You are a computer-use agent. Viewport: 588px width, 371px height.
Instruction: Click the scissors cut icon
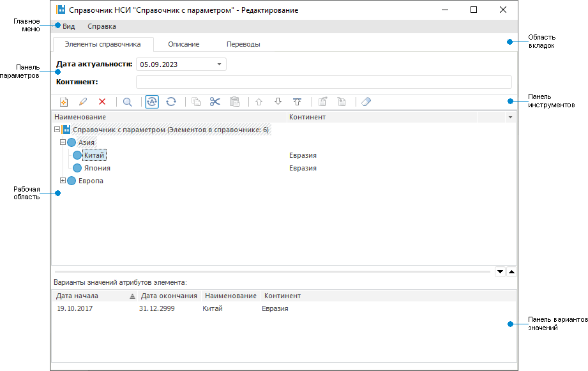coord(215,102)
